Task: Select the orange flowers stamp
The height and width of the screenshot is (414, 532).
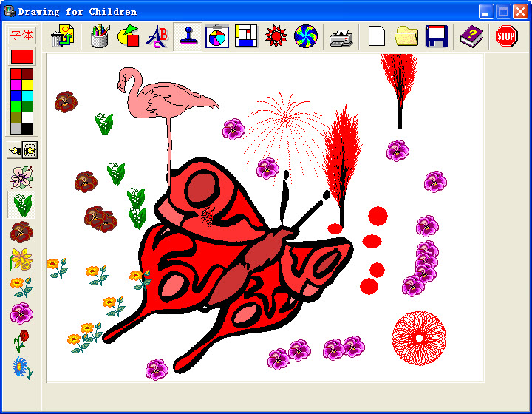Action: tap(21, 287)
